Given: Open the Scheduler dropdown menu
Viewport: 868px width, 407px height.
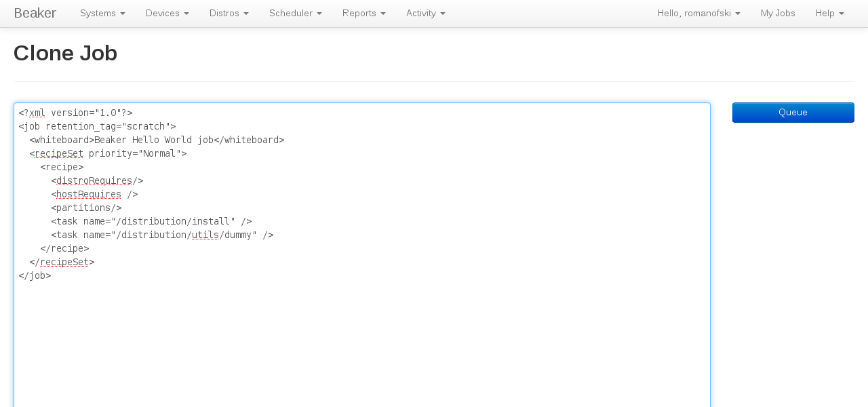Looking at the screenshot, I should [296, 13].
